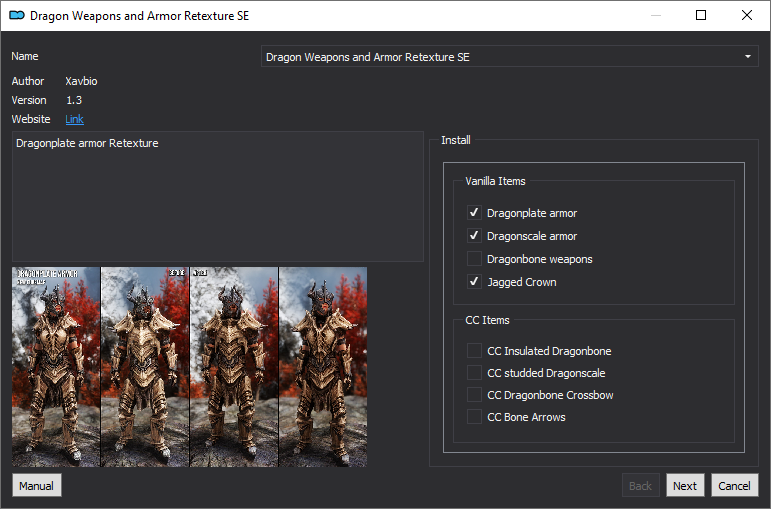Image resolution: width=771 pixels, height=509 pixels.
Task: Click the Dragonplate armor preview image
Action: [x=189, y=367]
